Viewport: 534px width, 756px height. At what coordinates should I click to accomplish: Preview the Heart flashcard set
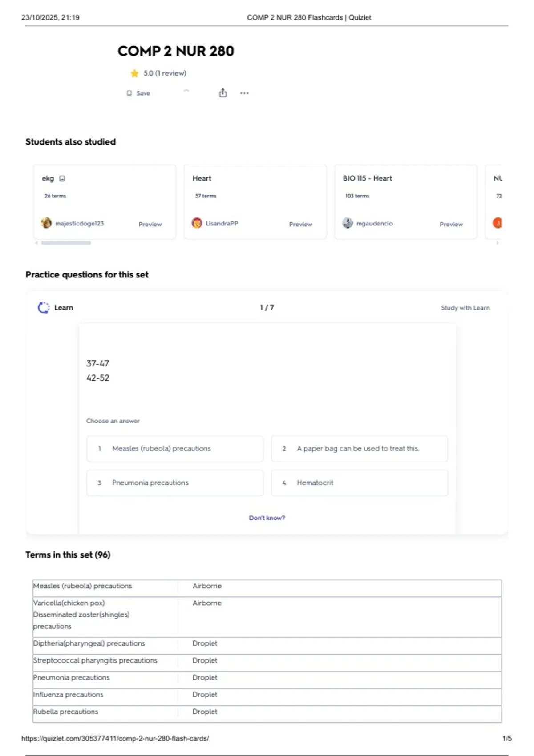point(300,225)
